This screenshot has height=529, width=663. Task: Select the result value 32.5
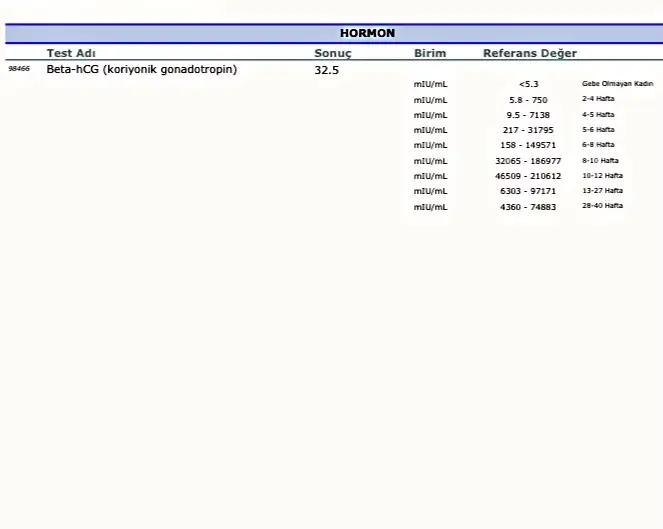[327, 71]
